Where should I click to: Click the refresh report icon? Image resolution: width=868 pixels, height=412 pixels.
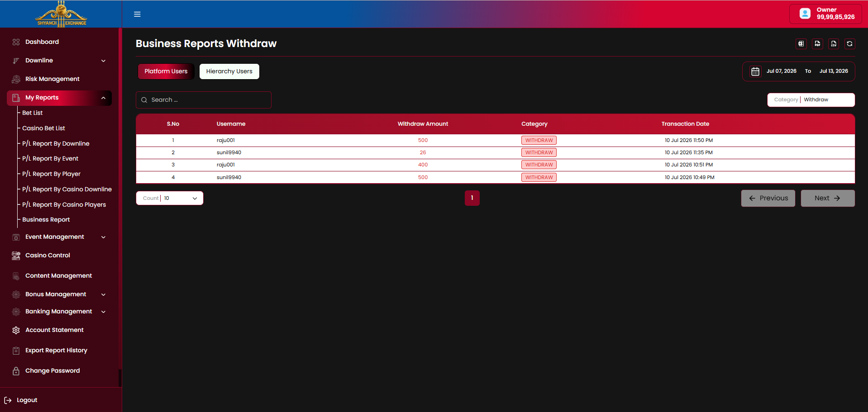[849, 44]
